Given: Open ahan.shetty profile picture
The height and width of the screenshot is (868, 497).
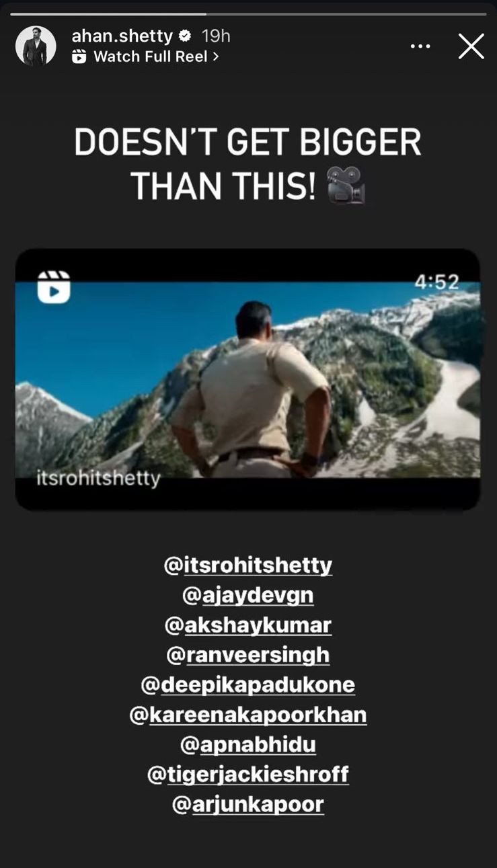Looking at the screenshot, I should (36, 46).
